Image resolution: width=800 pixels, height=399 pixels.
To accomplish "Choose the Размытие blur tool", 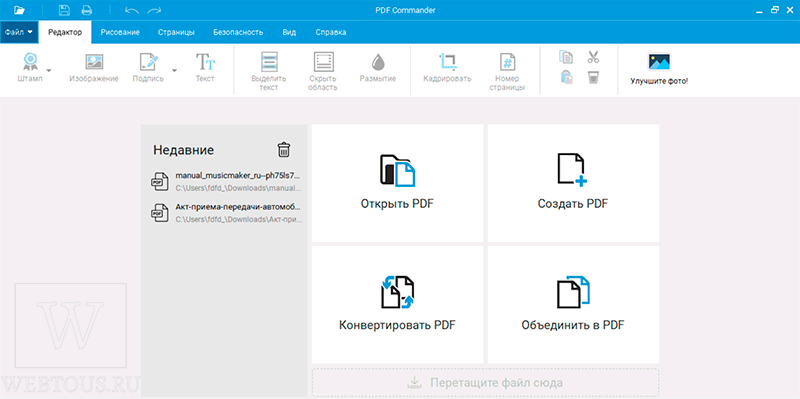I will coord(378,68).
